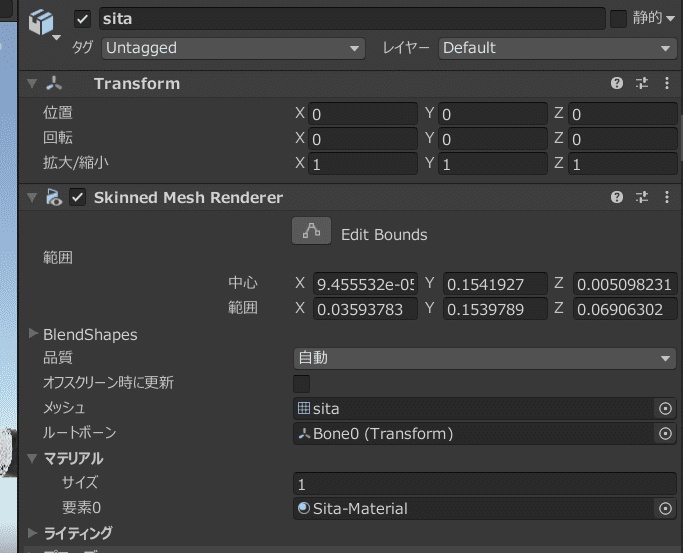Click the 回転 Z value field

622,139
